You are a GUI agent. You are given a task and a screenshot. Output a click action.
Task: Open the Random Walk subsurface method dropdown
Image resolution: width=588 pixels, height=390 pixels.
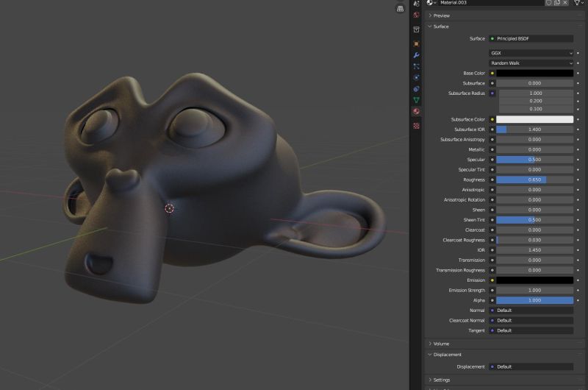531,63
